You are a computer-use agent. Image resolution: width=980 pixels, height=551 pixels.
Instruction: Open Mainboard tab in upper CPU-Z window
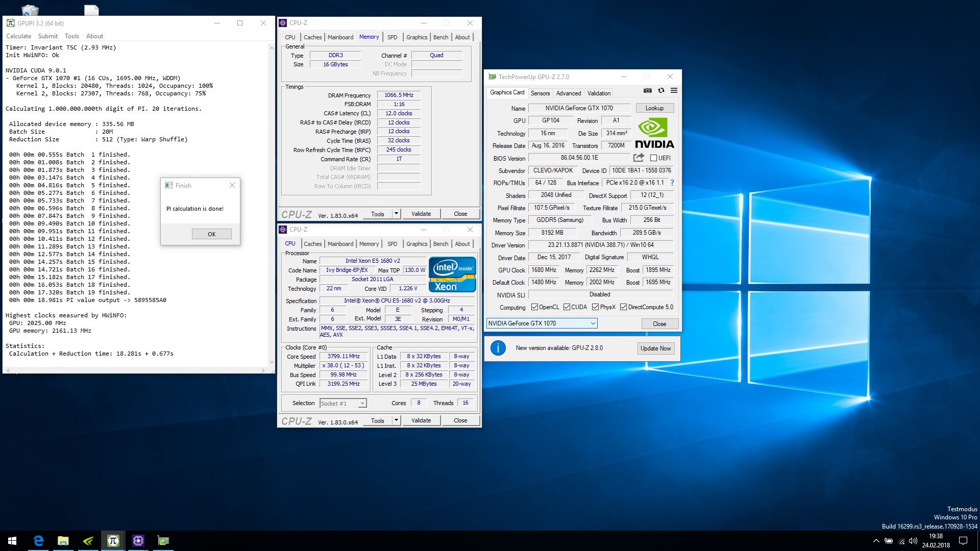pyautogui.click(x=340, y=37)
